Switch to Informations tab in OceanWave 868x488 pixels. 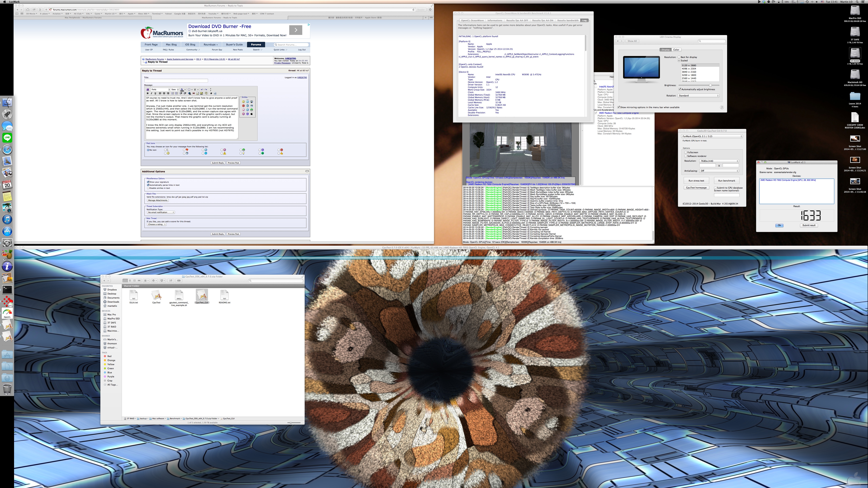tap(495, 20)
